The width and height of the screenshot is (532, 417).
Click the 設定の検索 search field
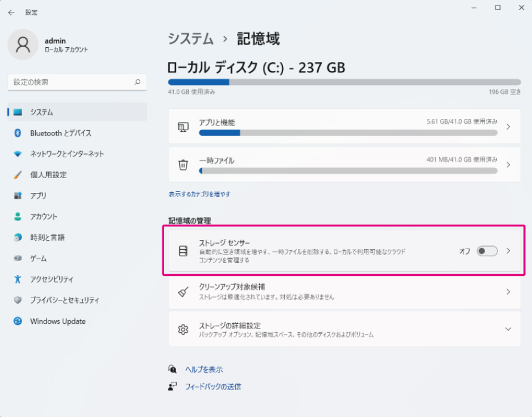pos(72,82)
